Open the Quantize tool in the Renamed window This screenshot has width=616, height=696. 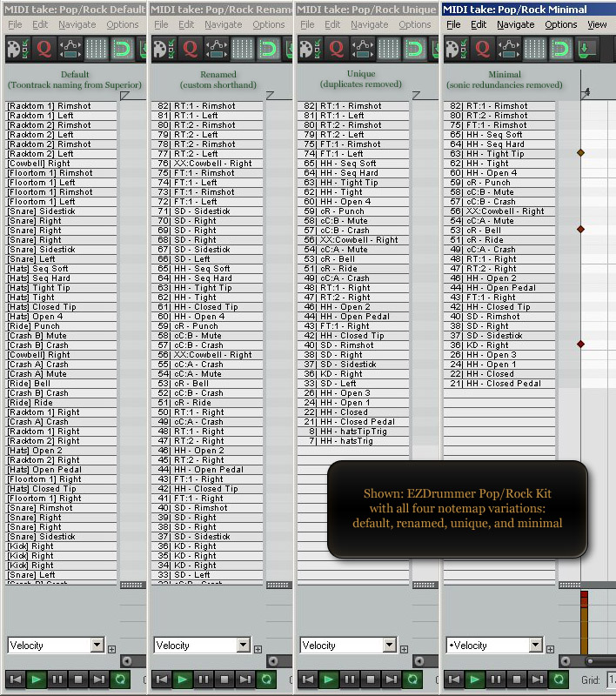click(190, 49)
